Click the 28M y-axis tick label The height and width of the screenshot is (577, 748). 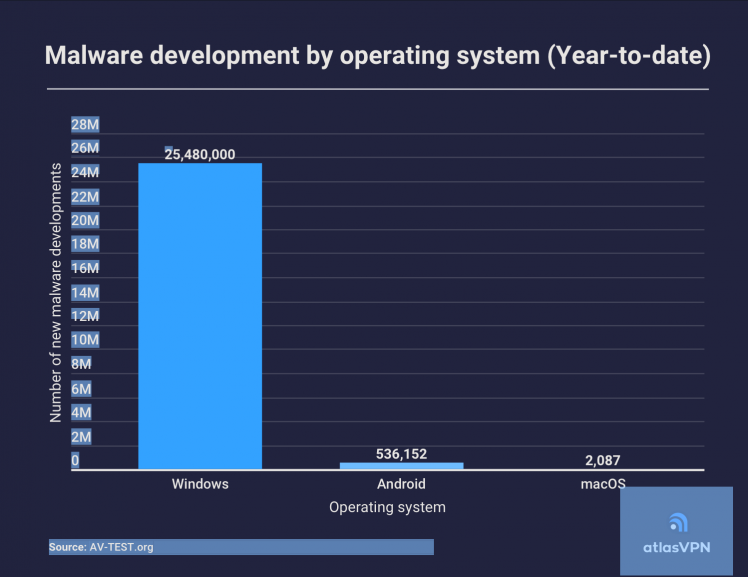84,124
